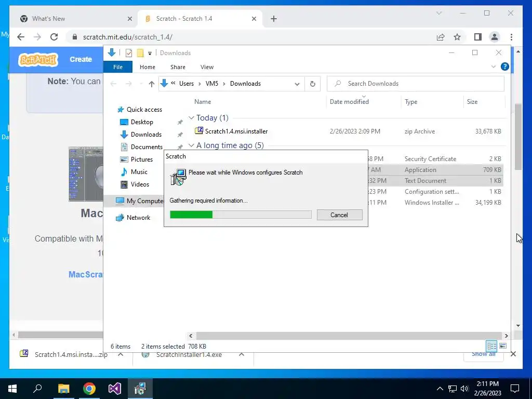Image resolution: width=532 pixels, height=399 pixels.
Task: Open menu for ScratchInstaller1.4.exe download
Action: [241, 354]
